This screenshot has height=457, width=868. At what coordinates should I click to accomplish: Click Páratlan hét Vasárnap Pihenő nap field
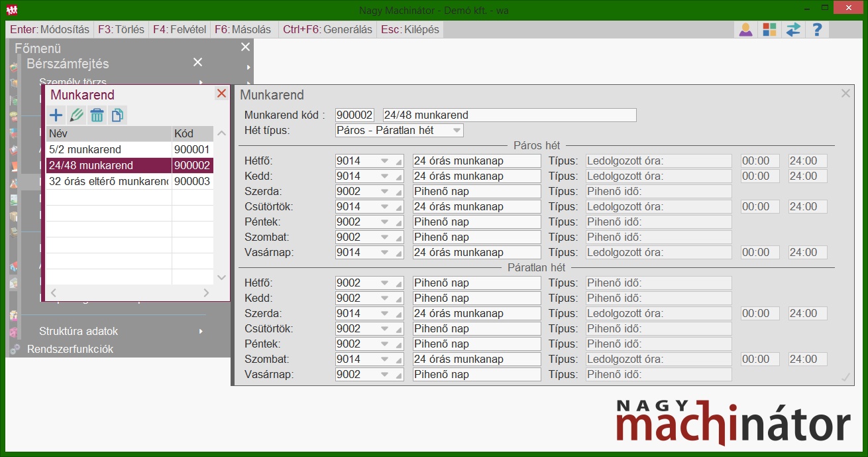[x=477, y=375]
